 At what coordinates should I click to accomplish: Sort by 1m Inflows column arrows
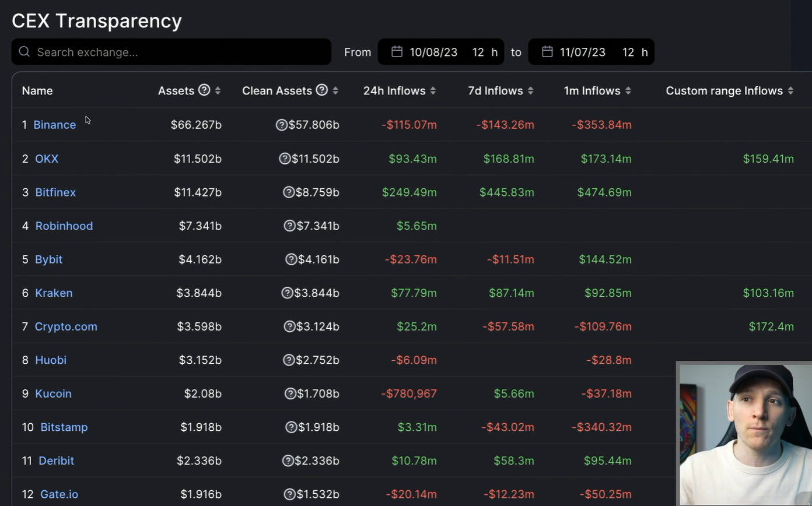(x=628, y=90)
